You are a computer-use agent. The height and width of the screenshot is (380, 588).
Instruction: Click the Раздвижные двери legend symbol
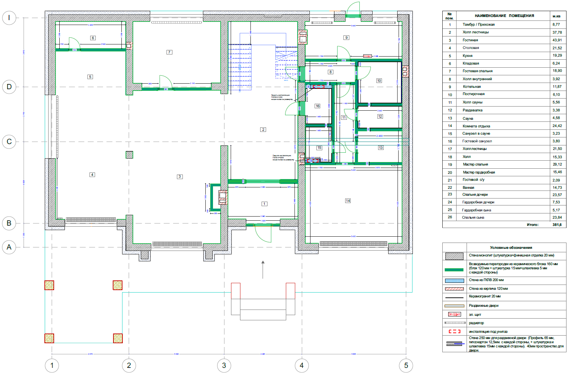[x=454, y=306]
